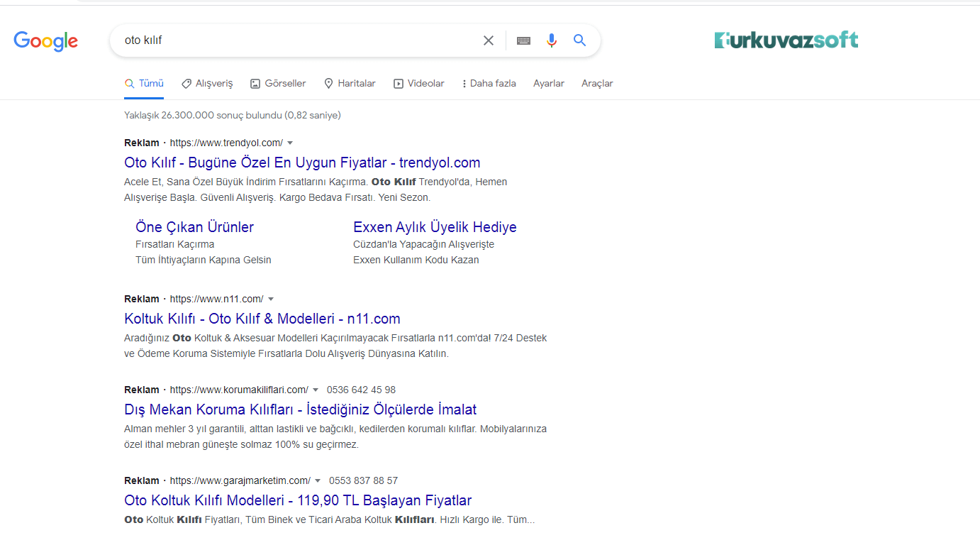Click the https://www.trendyol.com/ URL text
The width and height of the screenshot is (980, 550).
[226, 143]
